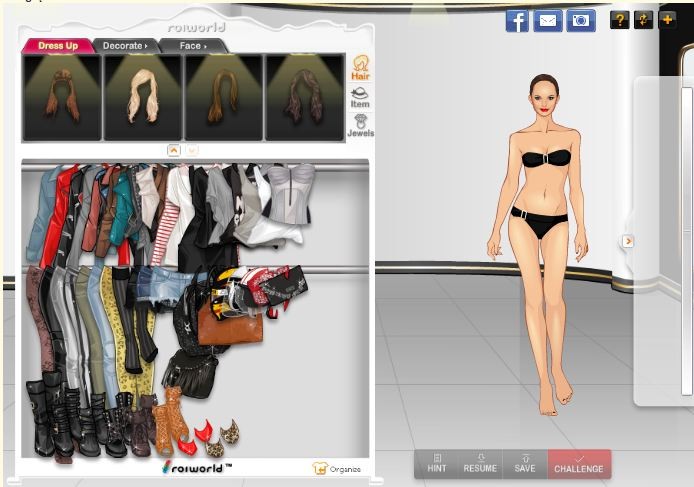Viewport: 694px width, 487px height.
Task: Select the Jewels category icon
Action: coord(360,125)
